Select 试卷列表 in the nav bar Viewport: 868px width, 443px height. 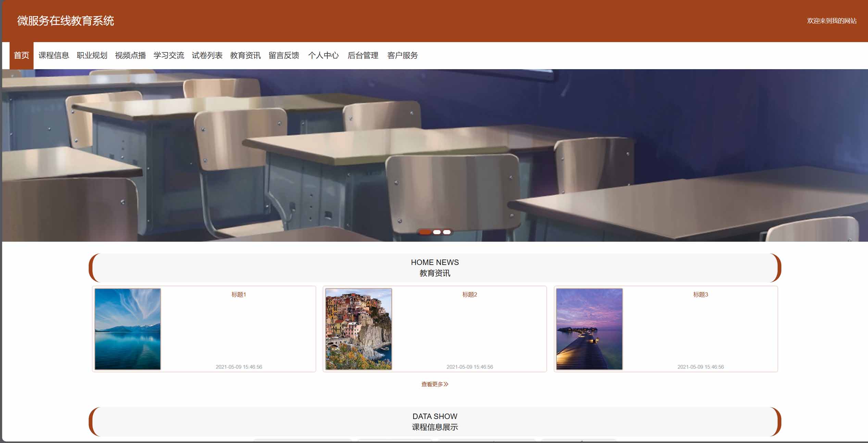(207, 55)
